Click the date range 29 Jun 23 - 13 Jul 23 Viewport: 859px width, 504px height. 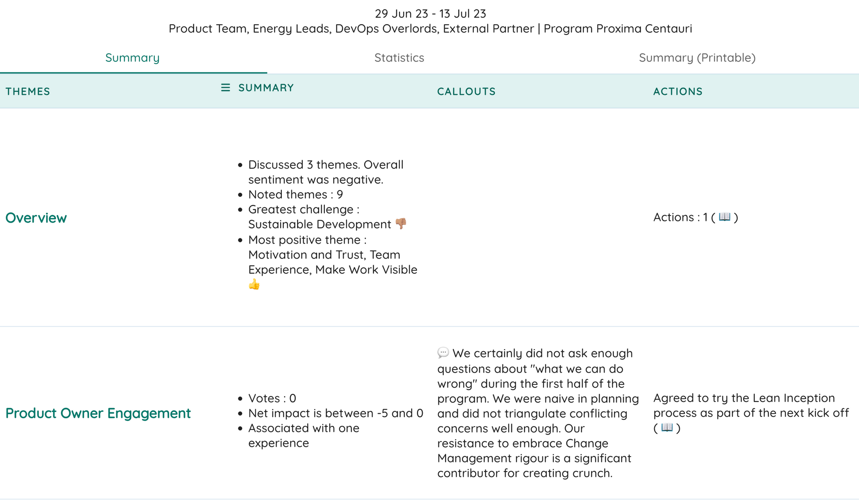[430, 13]
